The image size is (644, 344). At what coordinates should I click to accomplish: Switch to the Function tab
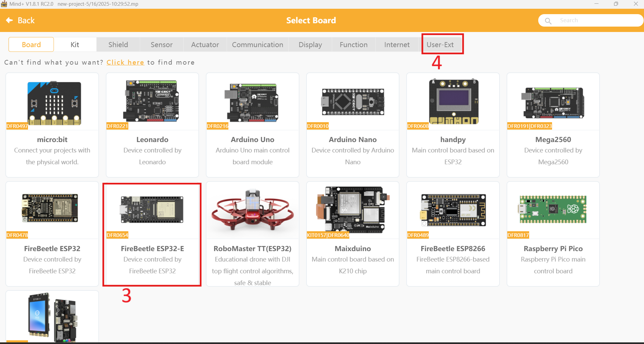354,44
